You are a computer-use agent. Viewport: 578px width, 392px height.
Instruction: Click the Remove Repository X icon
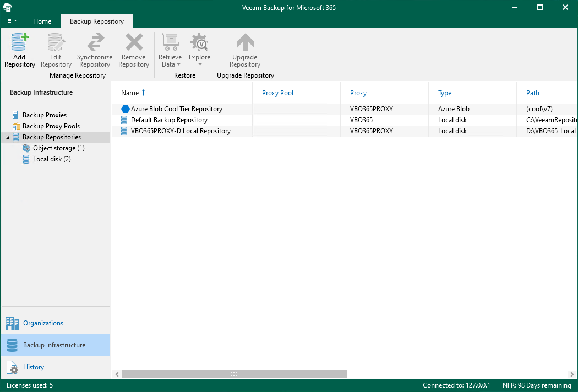click(134, 42)
